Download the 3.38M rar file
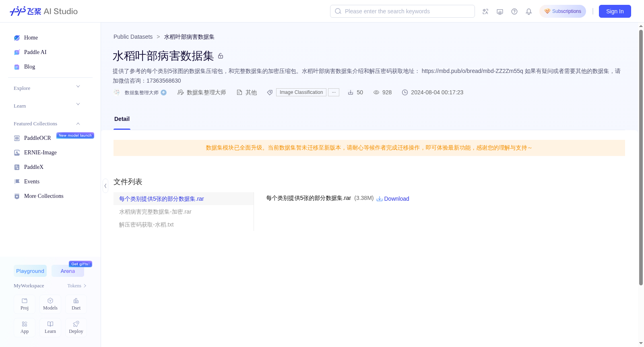 pos(393,199)
